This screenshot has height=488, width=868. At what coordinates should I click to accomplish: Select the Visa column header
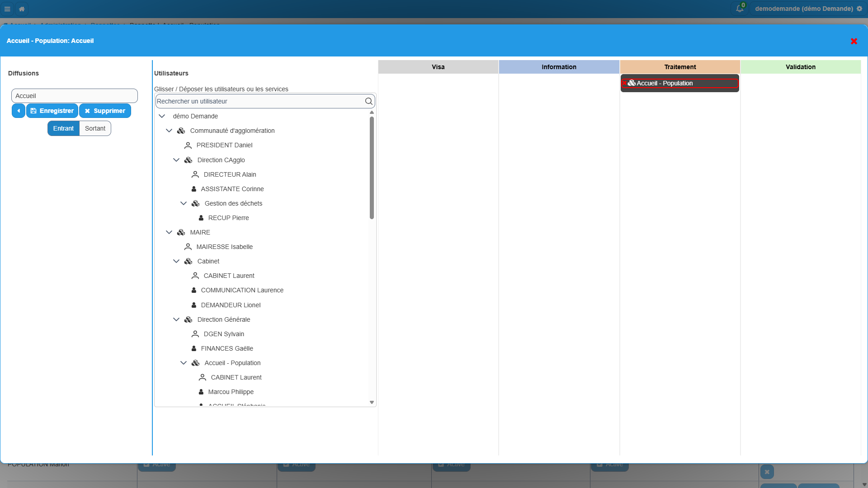point(438,67)
